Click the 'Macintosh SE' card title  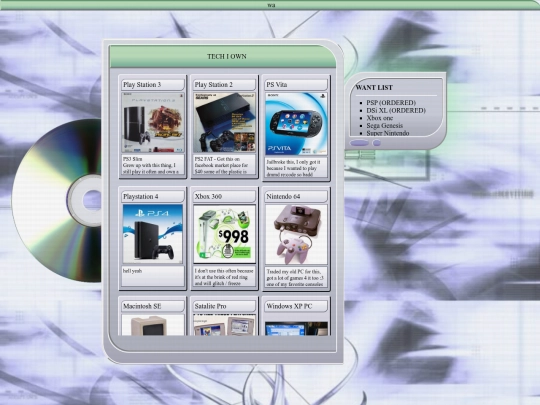coord(142,306)
